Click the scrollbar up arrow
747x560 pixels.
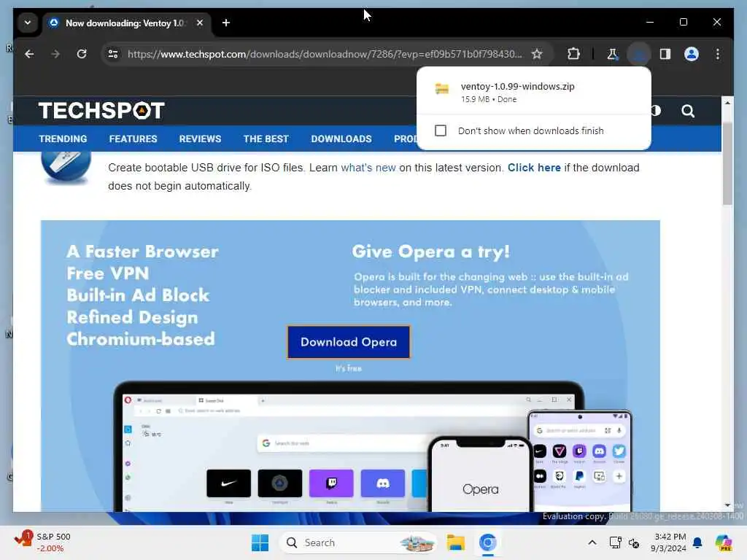(x=727, y=103)
